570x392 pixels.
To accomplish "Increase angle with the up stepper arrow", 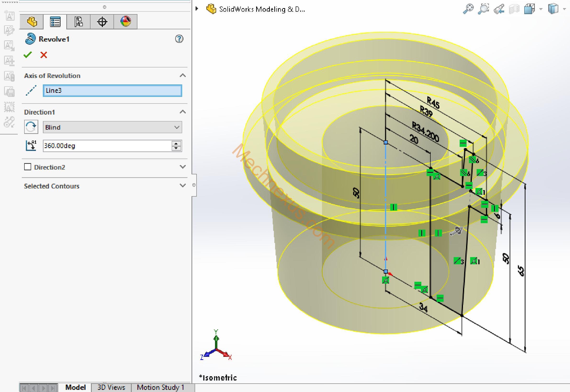I will coord(176,144).
